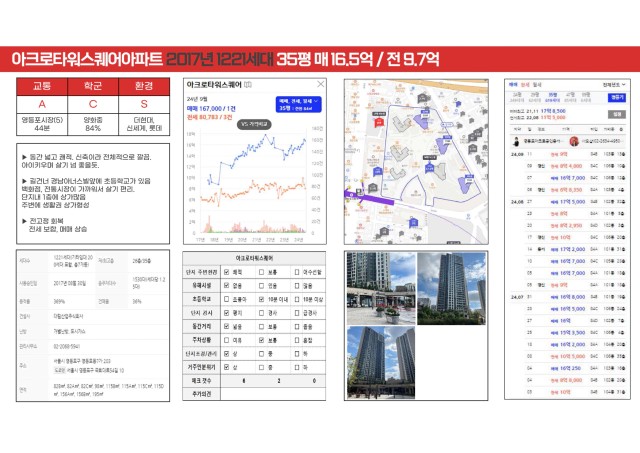Toggle the 초품아 checkbox in 초등학교 row
The height and width of the screenshot is (453, 640).
[226, 299]
